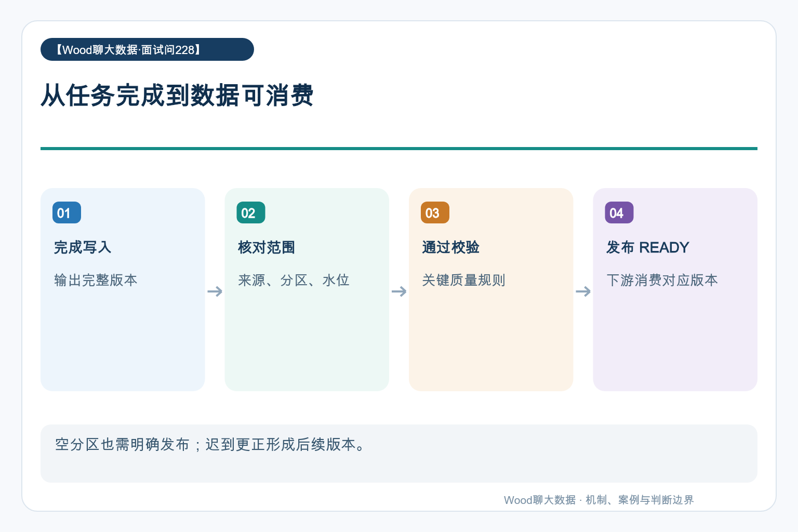Click the footer Wood聊大数据 · 机制、案例与判断边界
The width and height of the screenshot is (798, 532).
pyautogui.click(x=598, y=500)
